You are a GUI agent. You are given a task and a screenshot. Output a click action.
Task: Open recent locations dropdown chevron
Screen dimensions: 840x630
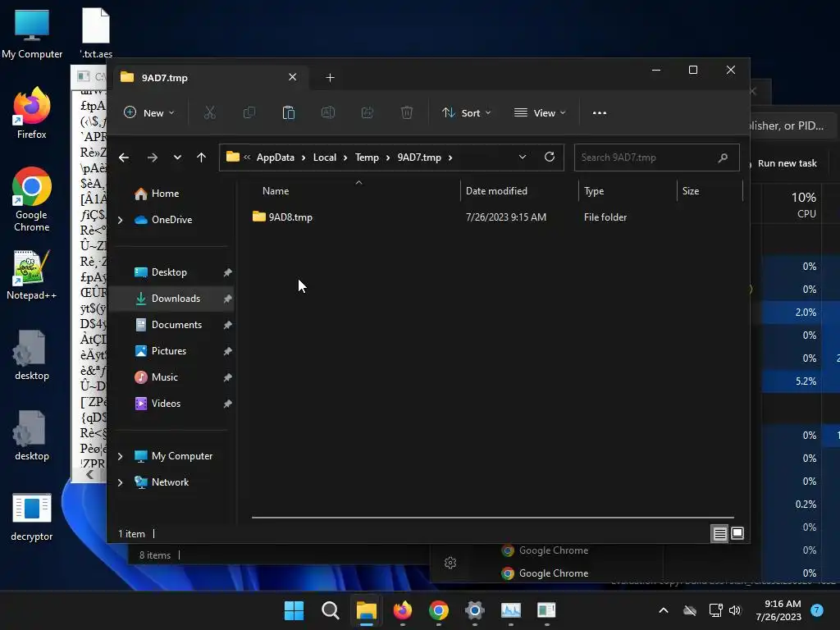[177, 157]
